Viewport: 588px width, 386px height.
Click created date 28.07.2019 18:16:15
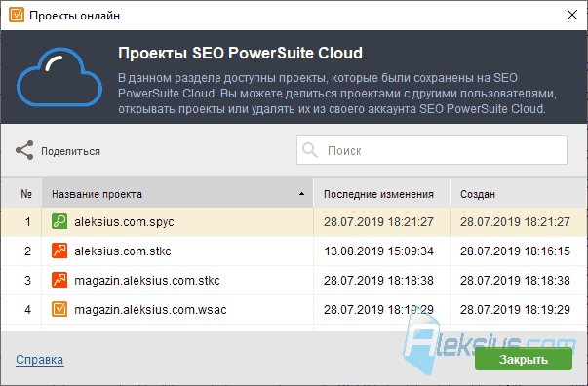515,251
